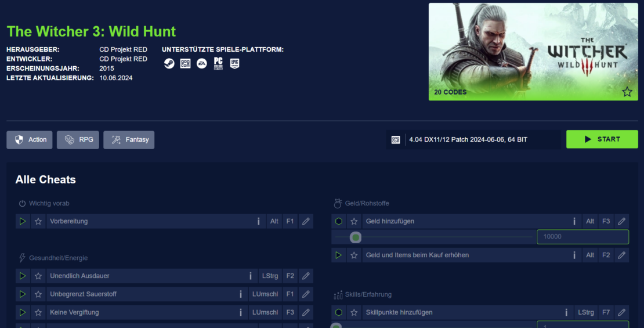Star the Keine Vergiftung cheat

[x=38, y=312]
